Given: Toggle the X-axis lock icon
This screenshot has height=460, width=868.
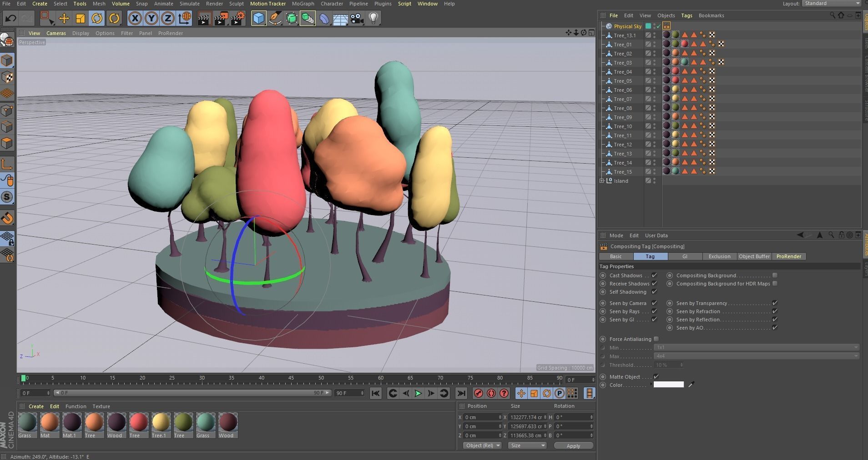Looking at the screenshot, I should (135, 19).
